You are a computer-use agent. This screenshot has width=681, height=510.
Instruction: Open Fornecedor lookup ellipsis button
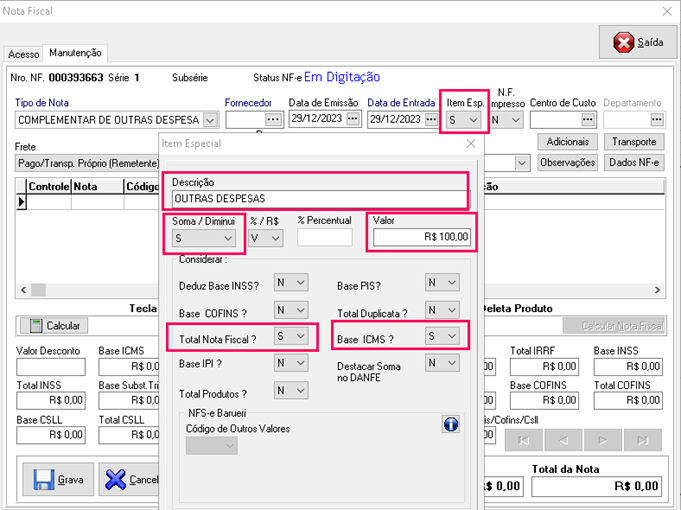pyautogui.click(x=272, y=120)
